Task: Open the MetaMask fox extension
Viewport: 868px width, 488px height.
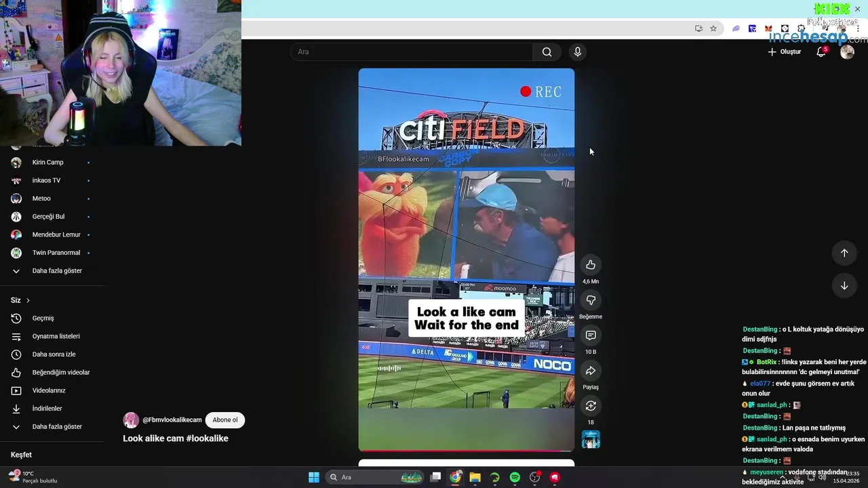Action: coord(768,28)
